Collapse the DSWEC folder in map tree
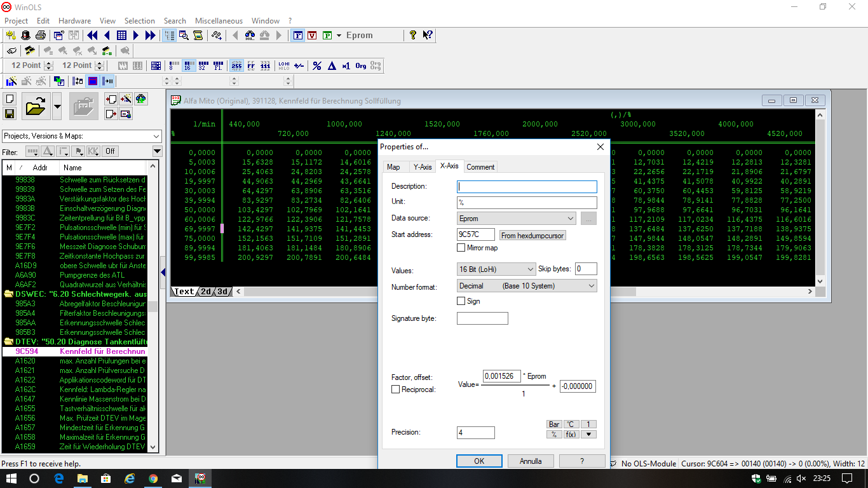 [x=9, y=294]
